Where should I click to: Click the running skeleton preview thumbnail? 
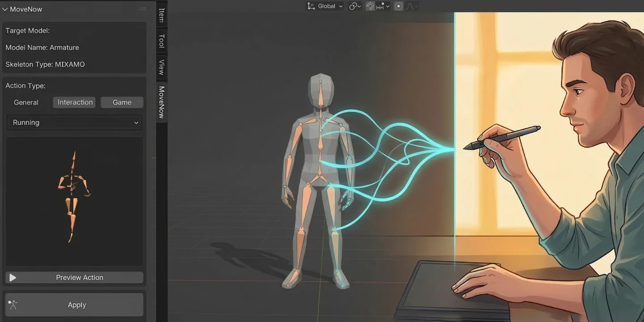point(75,201)
